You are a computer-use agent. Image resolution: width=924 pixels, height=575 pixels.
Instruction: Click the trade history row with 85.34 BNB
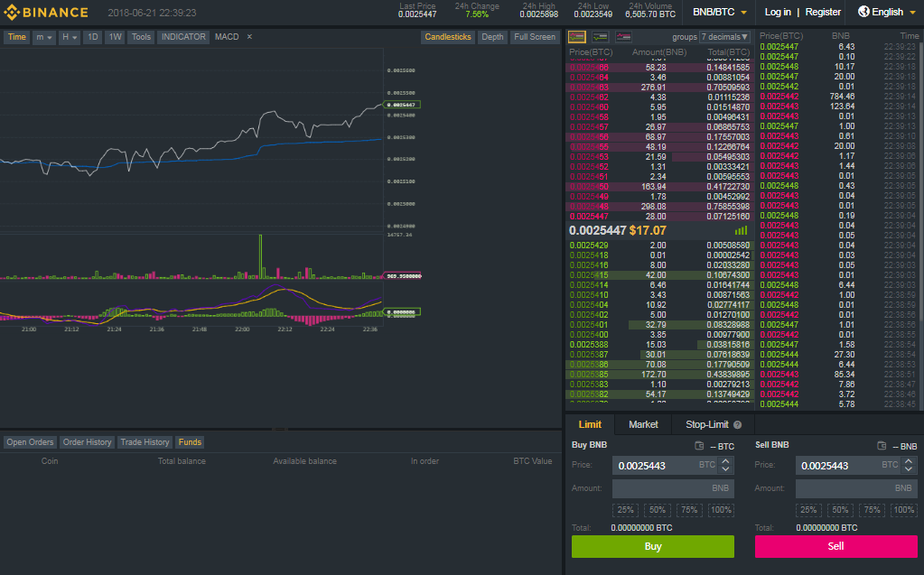point(838,374)
